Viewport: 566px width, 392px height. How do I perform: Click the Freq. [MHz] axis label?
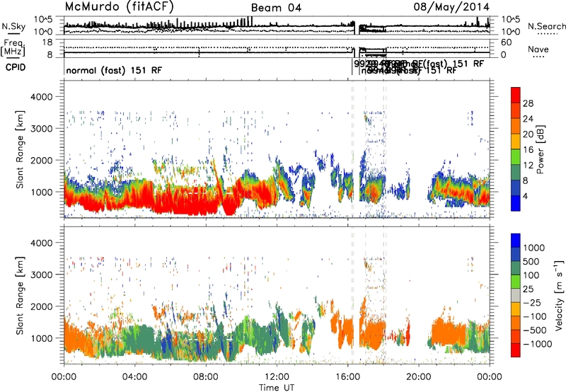tap(13, 48)
